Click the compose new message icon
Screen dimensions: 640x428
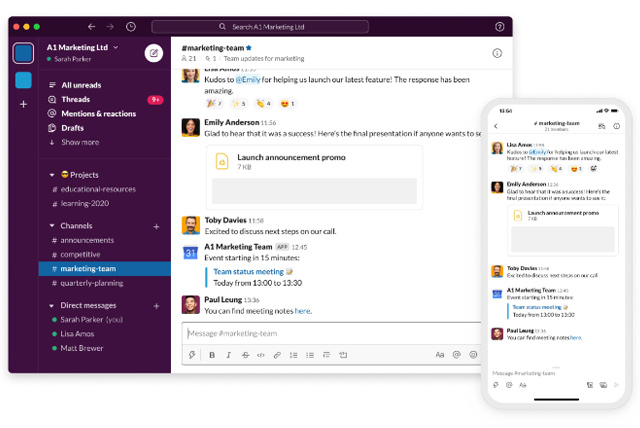[x=153, y=53]
